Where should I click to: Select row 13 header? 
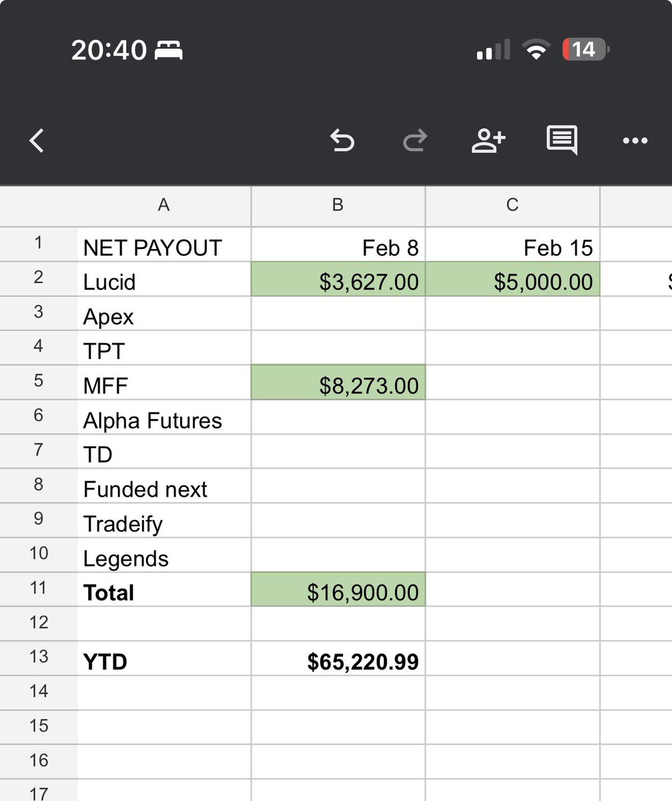(x=39, y=657)
